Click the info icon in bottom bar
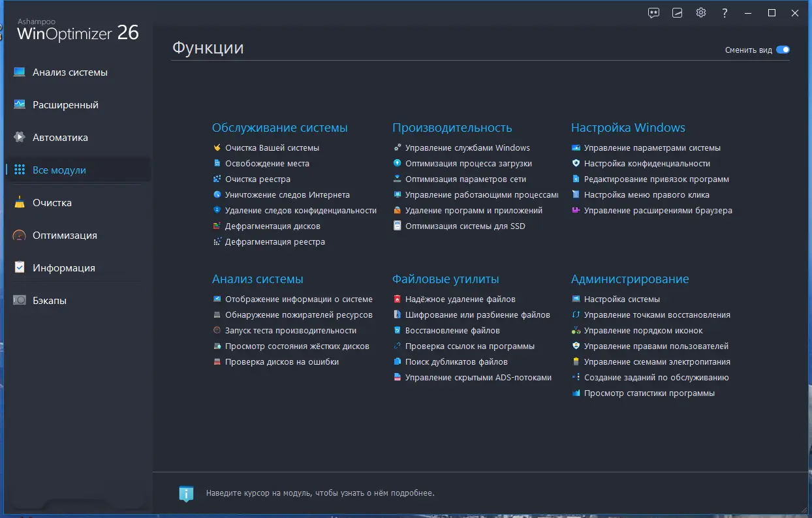Image resolution: width=812 pixels, height=518 pixels. coord(186,493)
